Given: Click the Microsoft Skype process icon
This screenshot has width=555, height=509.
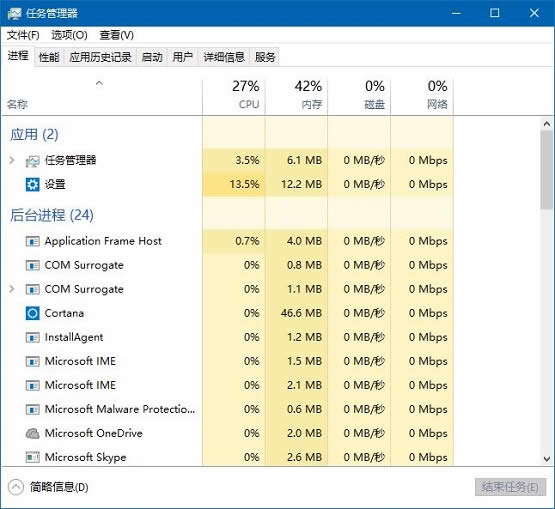Looking at the screenshot, I should click(33, 457).
